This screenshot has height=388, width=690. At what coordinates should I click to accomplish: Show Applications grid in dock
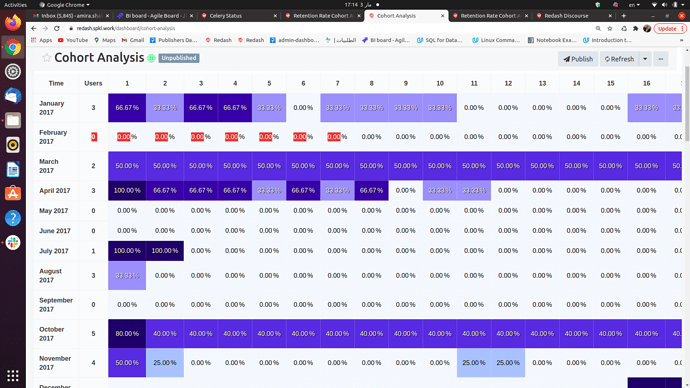point(13,375)
